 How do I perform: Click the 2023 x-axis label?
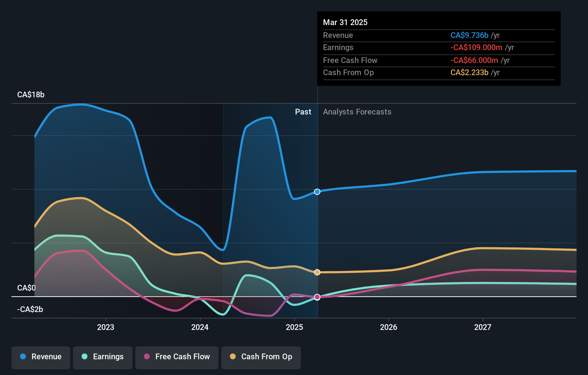pyautogui.click(x=106, y=327)
